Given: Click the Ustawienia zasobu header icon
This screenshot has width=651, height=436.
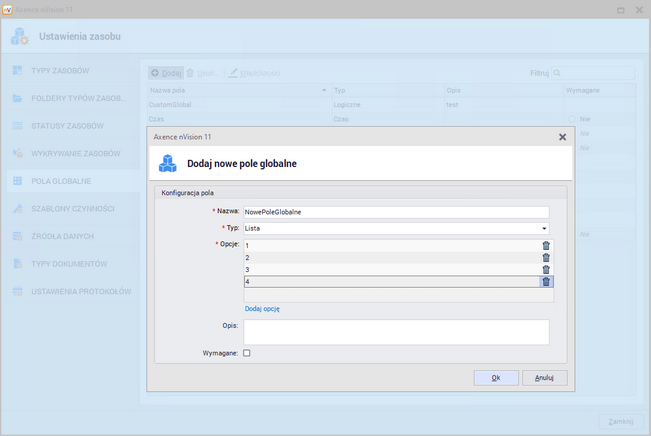Looking at the screenshot, I should 20,38.
